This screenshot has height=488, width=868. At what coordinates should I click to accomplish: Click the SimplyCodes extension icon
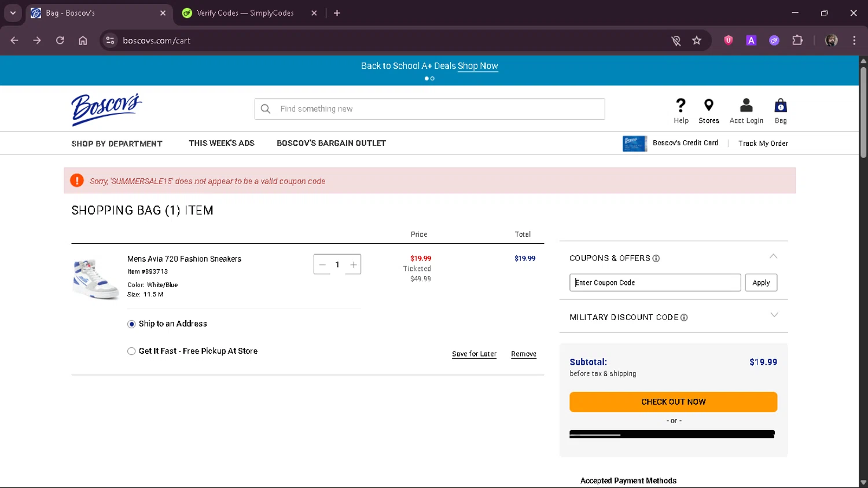(x=774, y=41)
